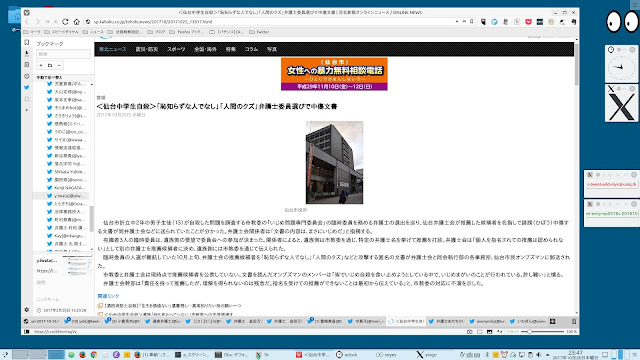Open Chrome from the taskbar
The width and height of the screenshot is (640, 360).
[93, 355]
